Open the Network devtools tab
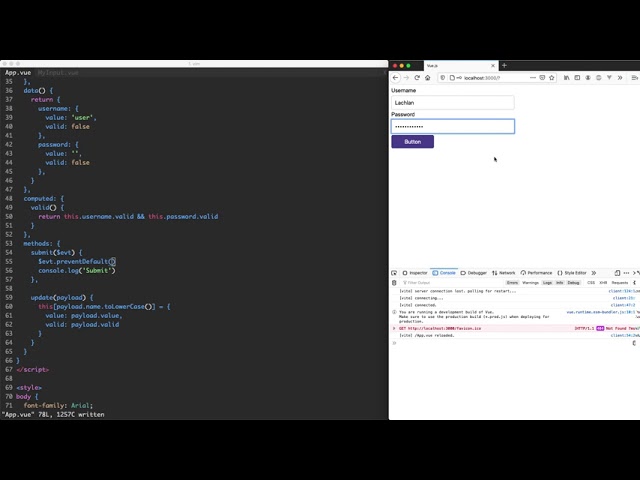Image resolution: width=640 pixels, height=480 pixels. click(x=504, y=273)
